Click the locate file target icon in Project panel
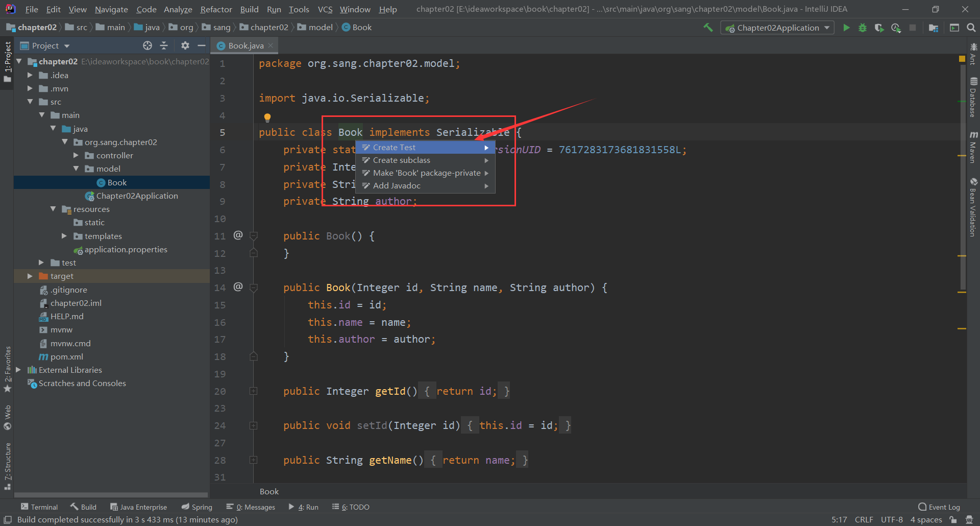The height and width of the screenshot is (526, 980). [x=148, y=45]
